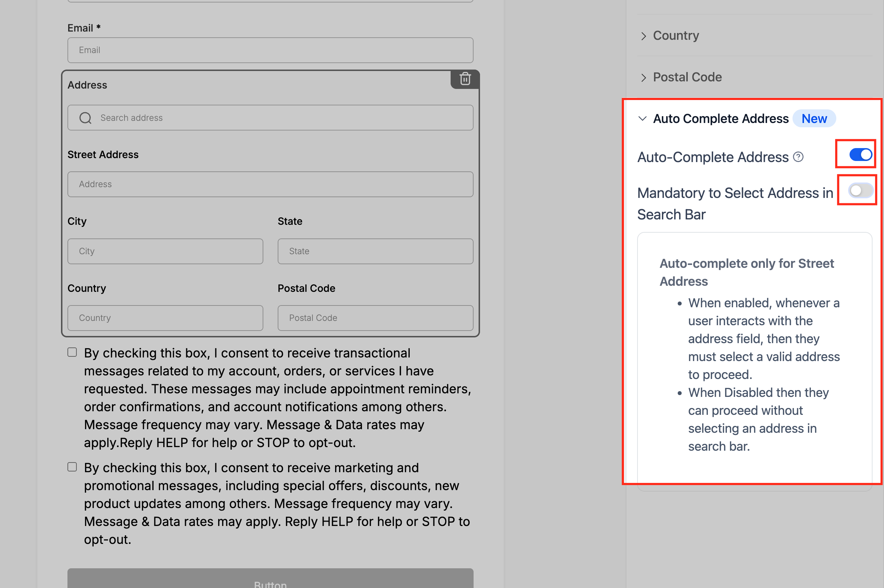
Task: Enable Mandatory to Select Address toggle
Action: 861,190
